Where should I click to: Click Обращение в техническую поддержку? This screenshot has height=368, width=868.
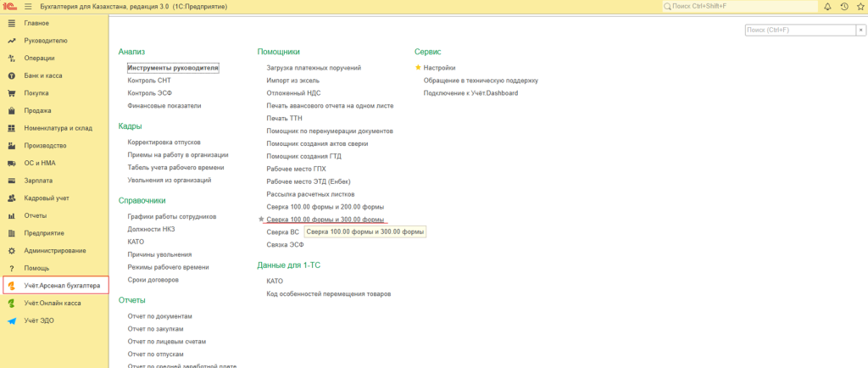[x=481, y=80]
